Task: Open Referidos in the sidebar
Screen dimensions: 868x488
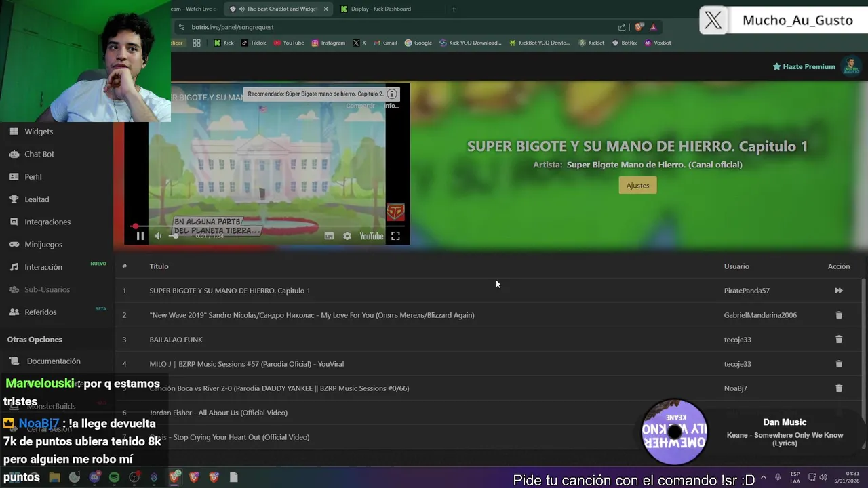Action: tap(41, 312)
